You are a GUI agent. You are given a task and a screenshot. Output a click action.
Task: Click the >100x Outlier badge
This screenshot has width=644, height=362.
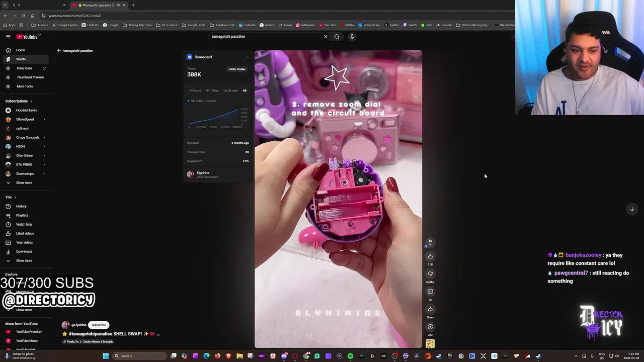click(x=237, y=69)
